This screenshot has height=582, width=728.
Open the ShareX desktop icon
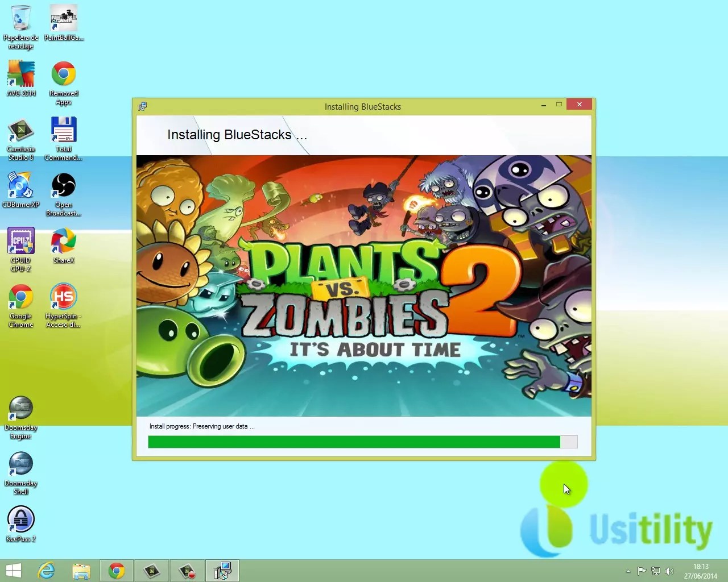click(64, 242)
